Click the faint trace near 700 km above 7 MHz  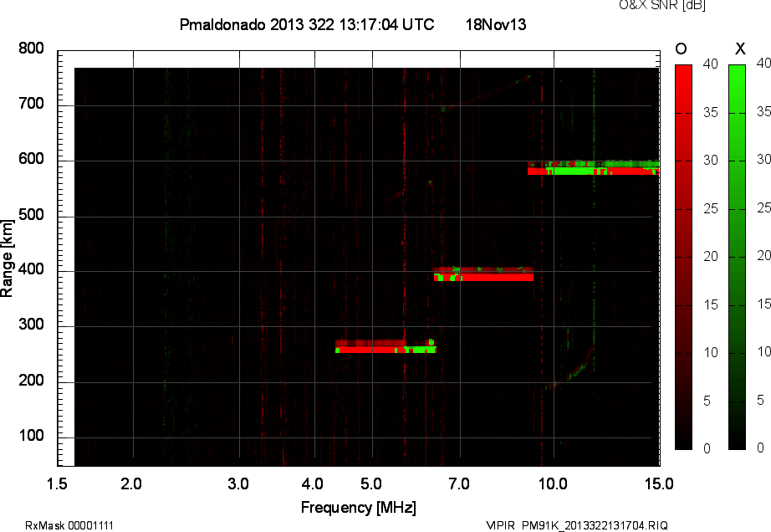tap(486, 93)
